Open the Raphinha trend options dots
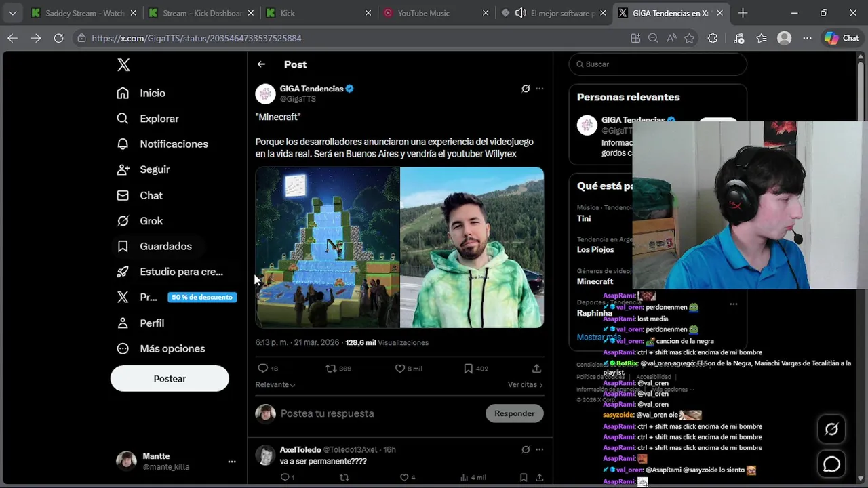This screenshot has width=868, height=488. coord(733,304)
